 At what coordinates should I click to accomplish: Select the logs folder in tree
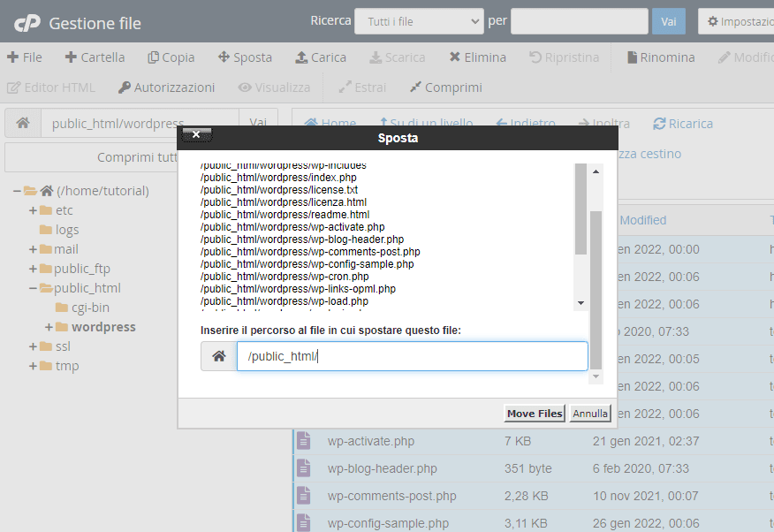click(x=58, y=230)
